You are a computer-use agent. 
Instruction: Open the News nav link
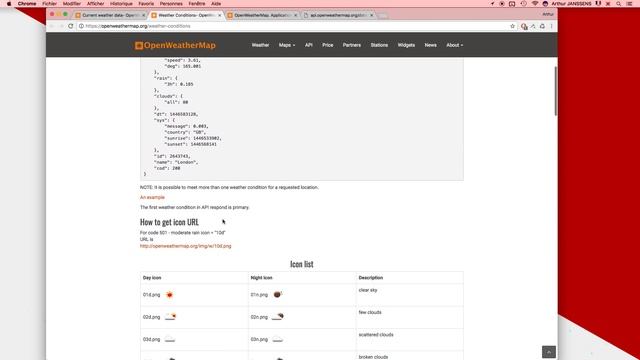[431, 45]
